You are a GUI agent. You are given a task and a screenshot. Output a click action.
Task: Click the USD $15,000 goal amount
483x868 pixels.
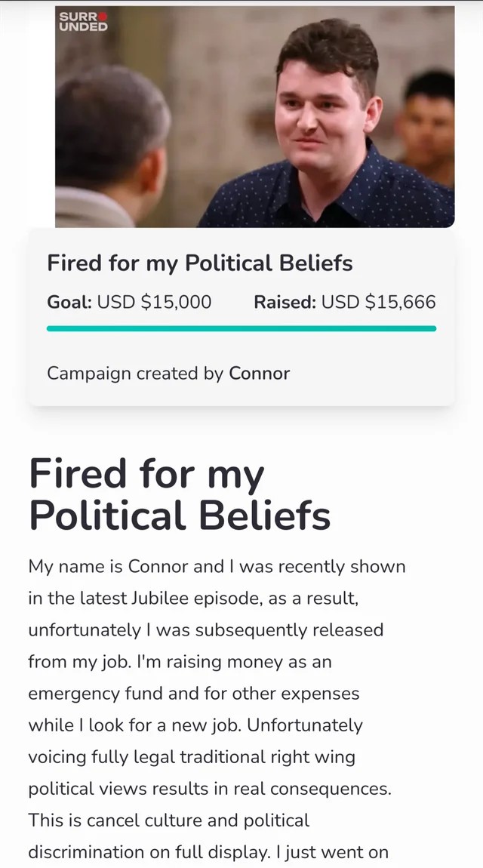point(155,303)
